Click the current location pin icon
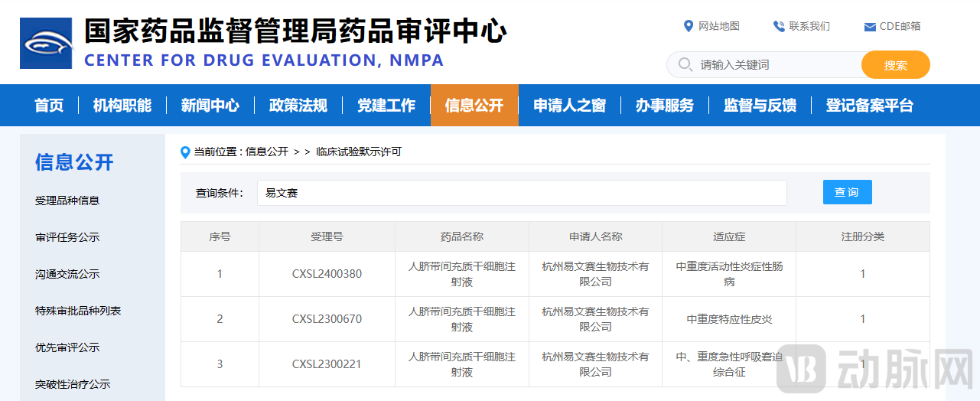The height and width of the screenshot is (401, 980). point(185,152)
